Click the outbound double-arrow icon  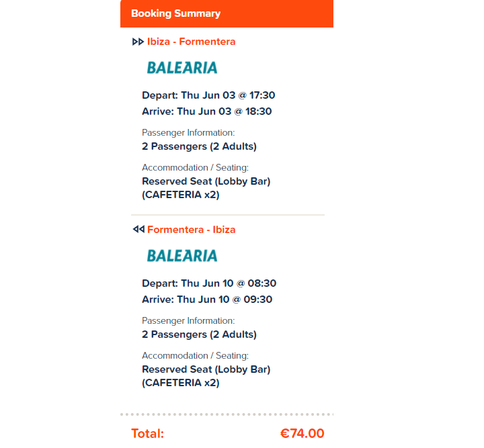[138, 42]
